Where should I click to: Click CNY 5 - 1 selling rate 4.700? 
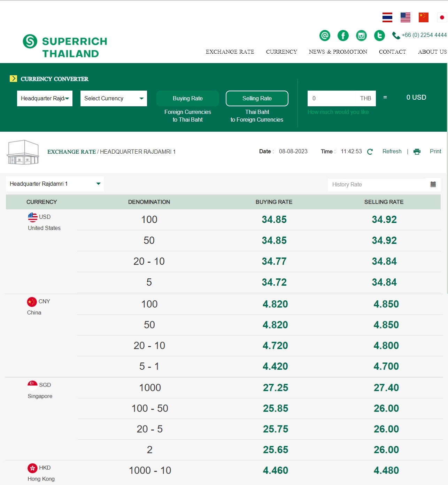pyautogui.click(x=386, y=366)
